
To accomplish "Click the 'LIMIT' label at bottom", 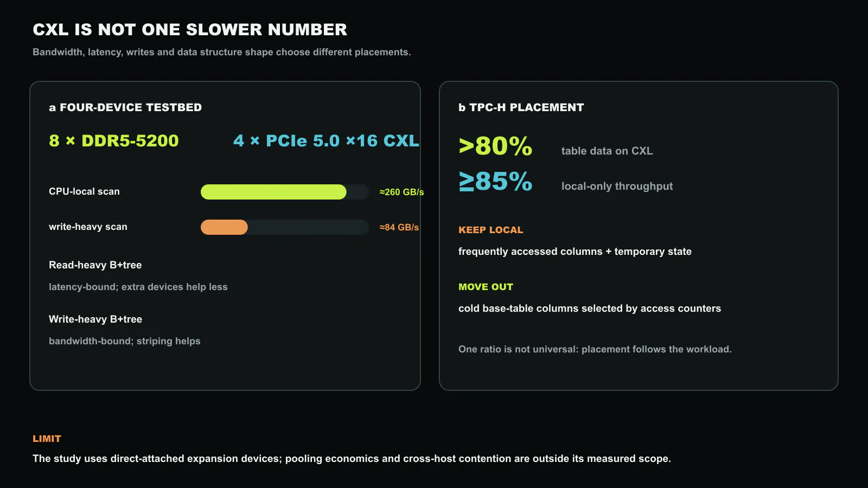I will pos(47,439).
